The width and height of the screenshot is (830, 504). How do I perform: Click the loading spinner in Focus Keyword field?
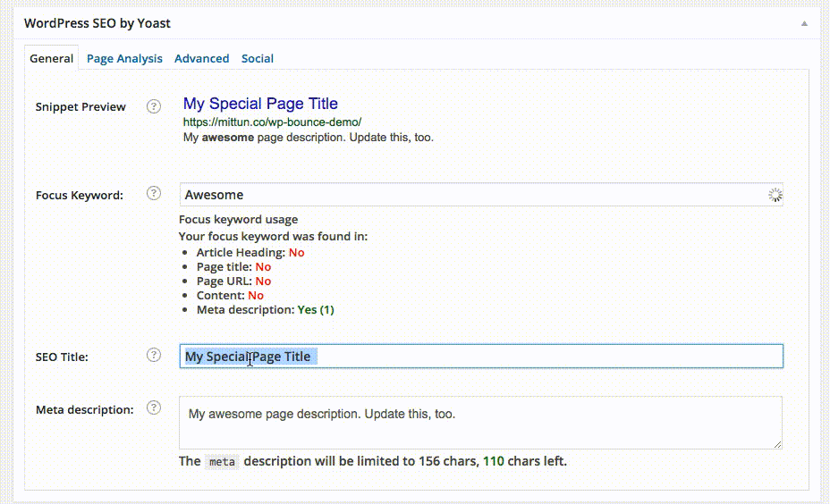pos(775,195)
